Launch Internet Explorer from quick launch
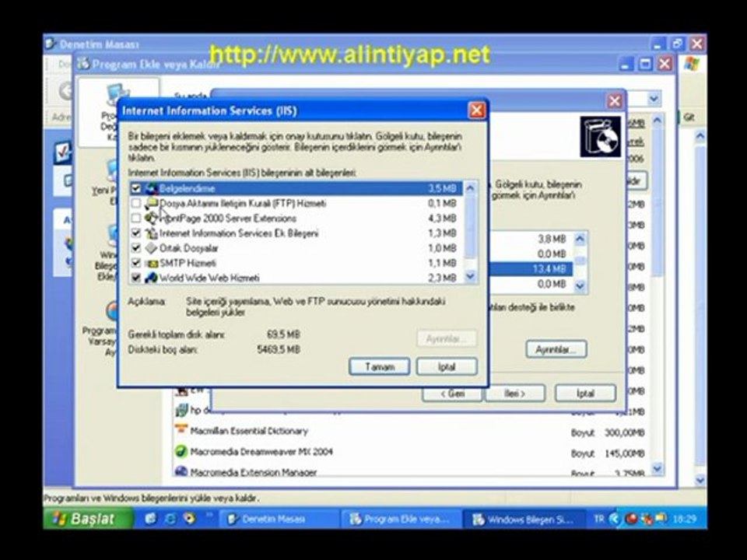This screenshot has height=560, width=747. click(x=170, y=519)
